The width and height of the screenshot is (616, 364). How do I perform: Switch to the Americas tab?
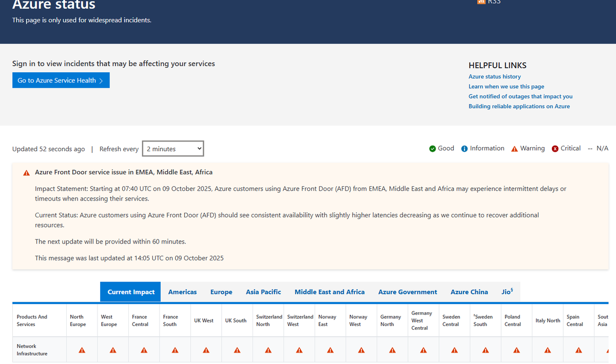pyautogui.click(x=182, y=292)
